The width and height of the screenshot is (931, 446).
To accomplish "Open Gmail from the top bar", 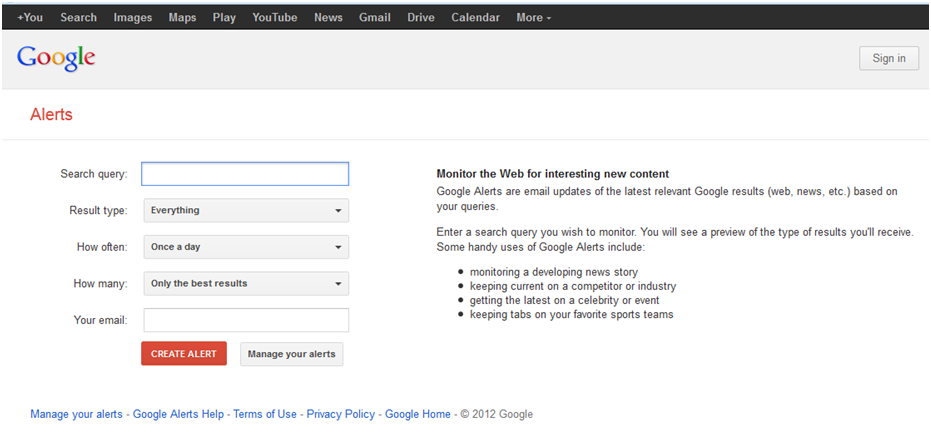I will tap(375, 18).
